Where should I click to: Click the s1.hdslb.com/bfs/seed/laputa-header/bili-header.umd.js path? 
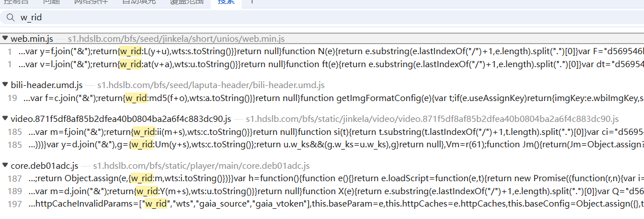(x=211, y=85)
